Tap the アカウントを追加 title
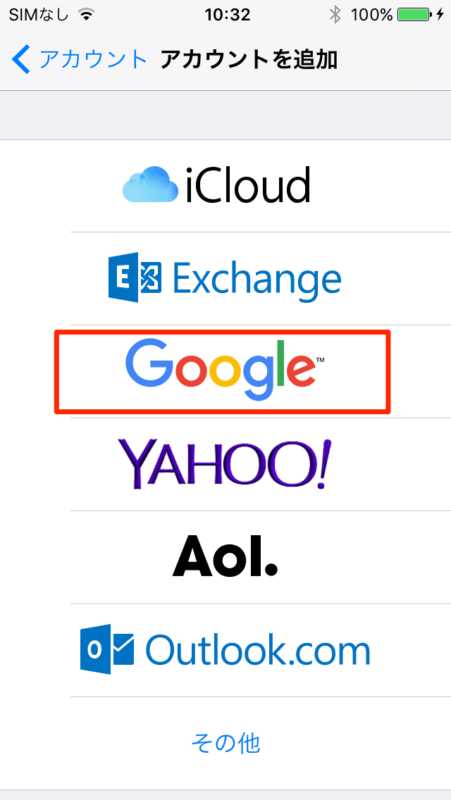Screen dimensions: 451x800 [248, 60]
